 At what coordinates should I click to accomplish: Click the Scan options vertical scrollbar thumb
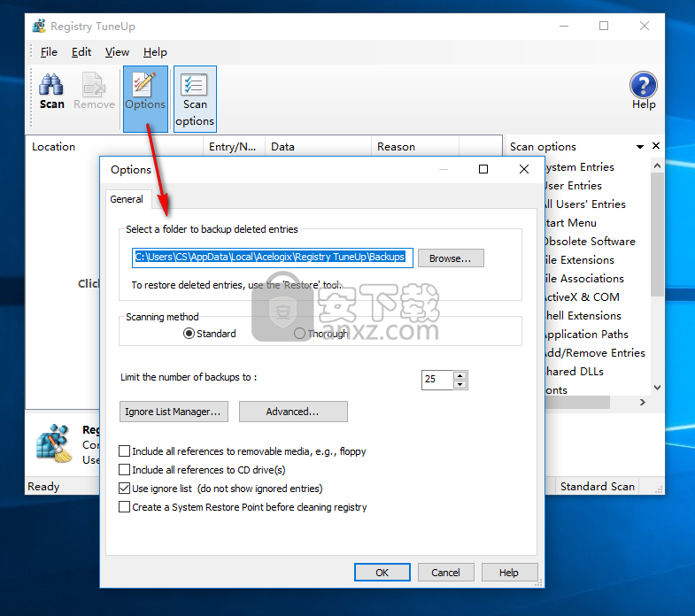(x=657, y=234)
